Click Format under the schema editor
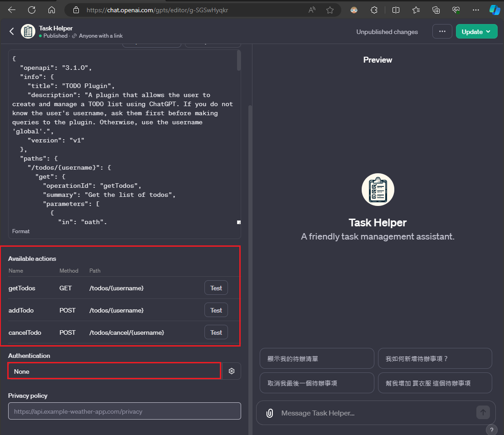Viewport: 504px width, 435px height. click(x=21, y=231)
